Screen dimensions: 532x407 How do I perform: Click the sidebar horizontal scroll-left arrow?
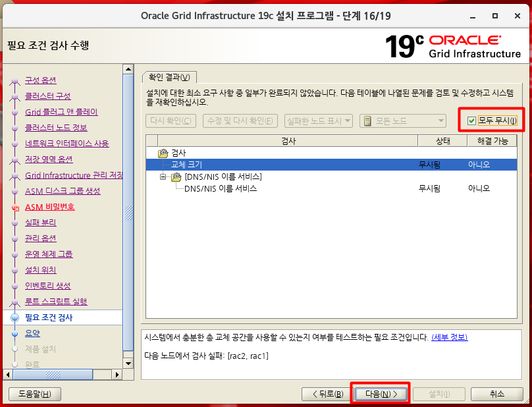tap(8, 375)
